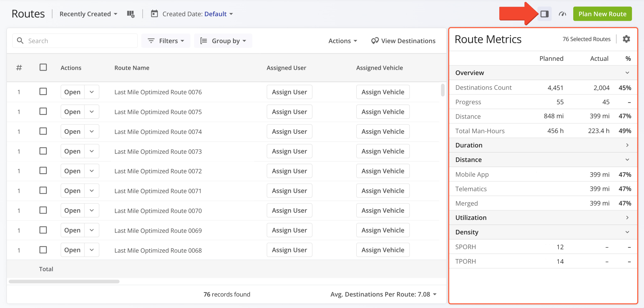Open the column settings icon
Image resolution: width=644 pixels, height=308 pixels.
point(130,14)
